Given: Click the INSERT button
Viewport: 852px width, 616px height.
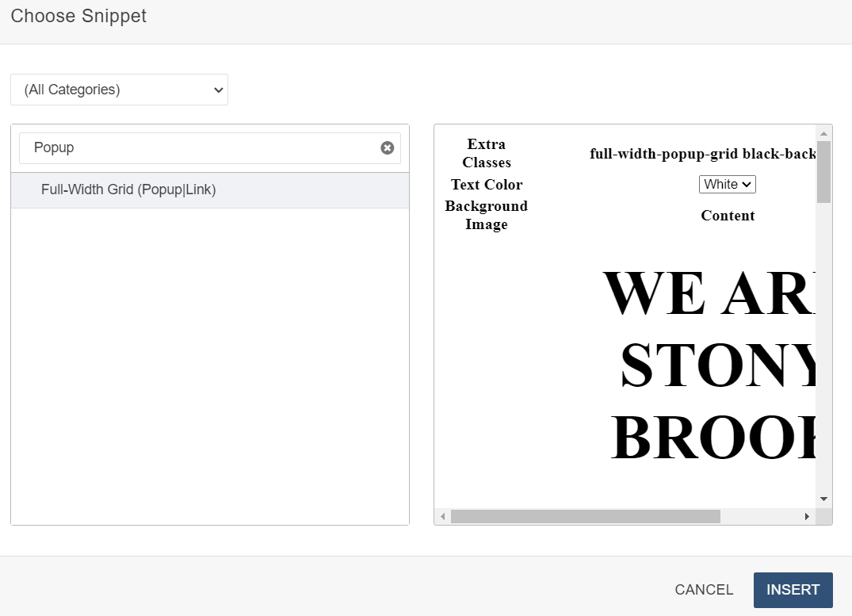Looking at the screenshot, I should pyautogui.click(x=793, y=590).
